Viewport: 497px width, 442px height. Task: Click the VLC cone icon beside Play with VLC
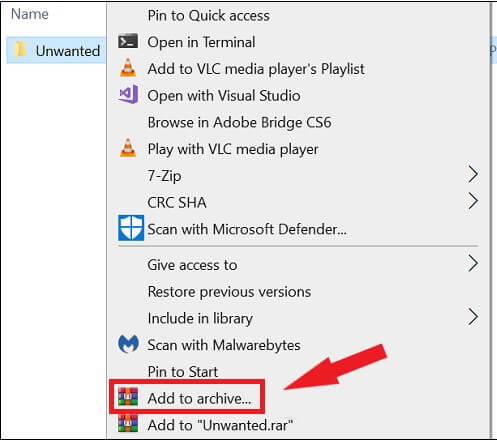tap(128, 148)
